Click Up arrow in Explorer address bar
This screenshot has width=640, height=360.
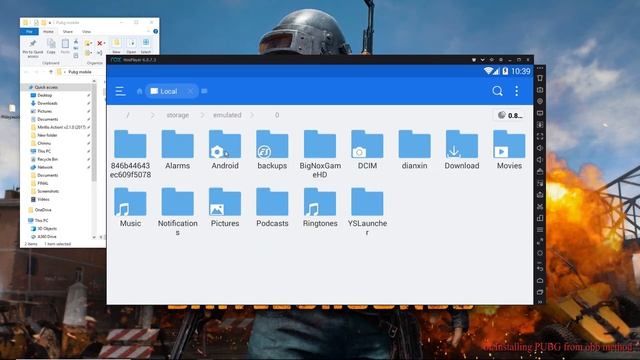51,72
